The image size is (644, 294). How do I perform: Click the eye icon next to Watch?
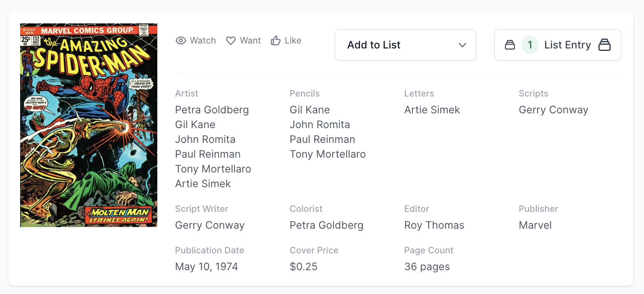click(x=181, y=41)
